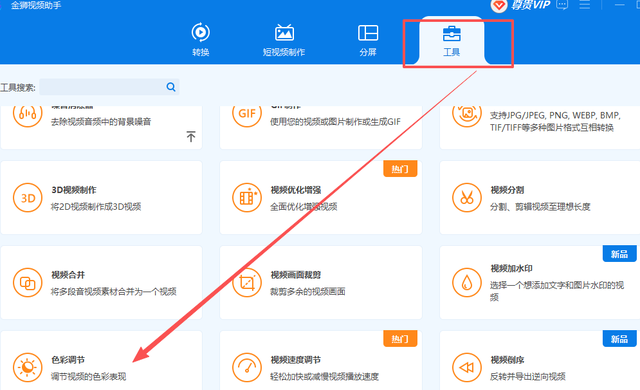Viewport: 640px width, 390px height.
Task: Click the 视频加水印 droplet icon
Action: 467,283
